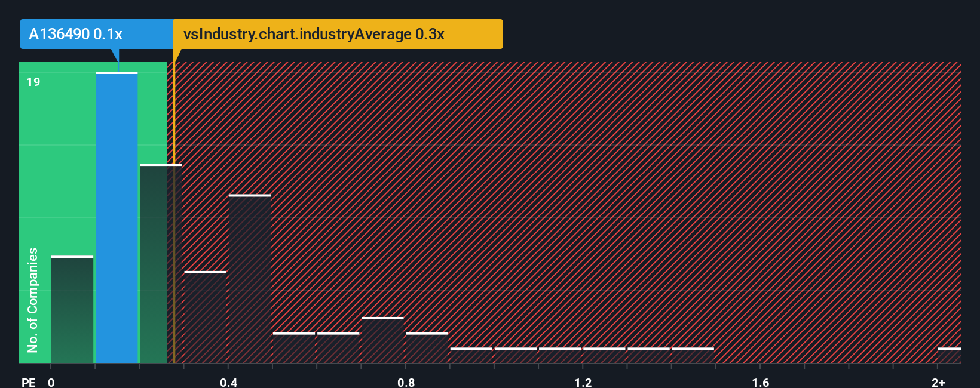
Task: Click the '0.4' x-axis tick label
Action: [229, 383]
